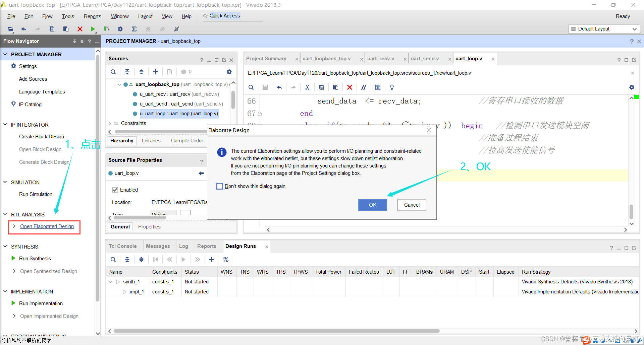Open editor settings gear icon
The width and height of the screenshot is (644, 345).
[x=632, y=87]
